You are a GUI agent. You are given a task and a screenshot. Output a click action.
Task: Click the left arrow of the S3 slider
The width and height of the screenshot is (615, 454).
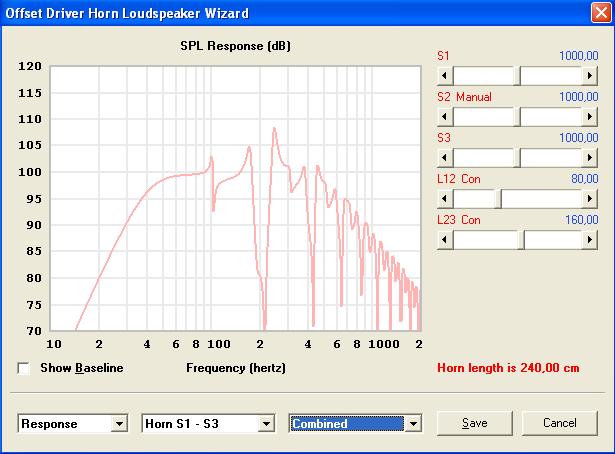tap(445, 158)
